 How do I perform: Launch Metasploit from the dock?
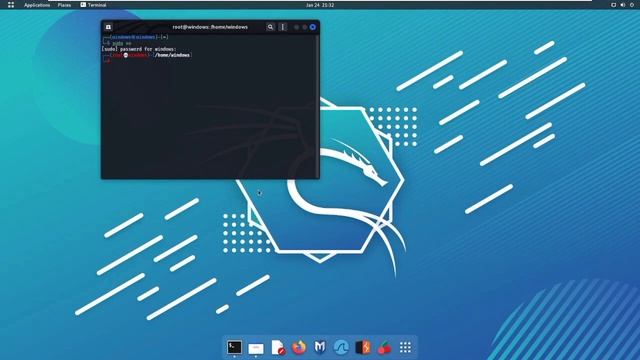320,347
